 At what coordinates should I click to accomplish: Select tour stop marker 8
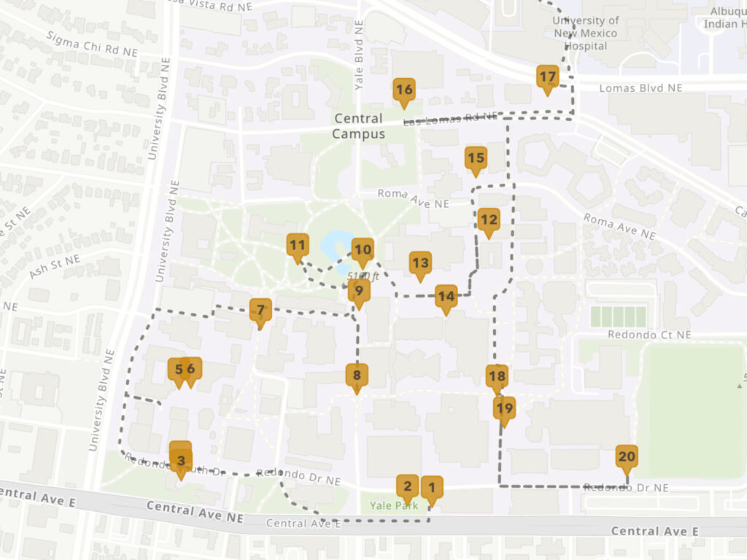(357, 376)
